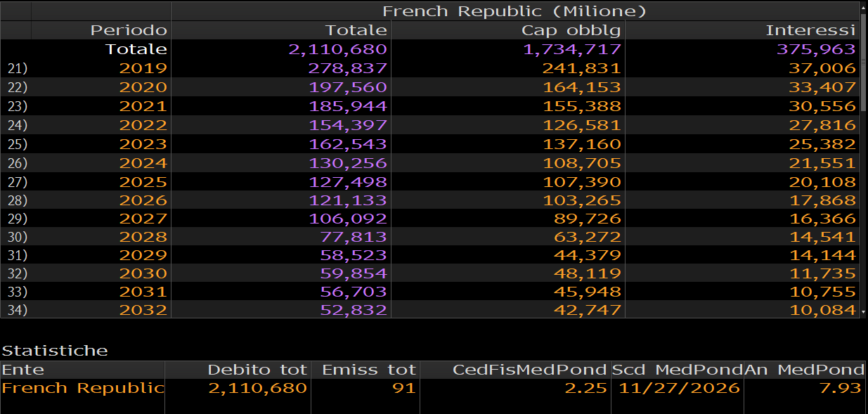Click the French Republic (Milione) header

tap(514, 11)
